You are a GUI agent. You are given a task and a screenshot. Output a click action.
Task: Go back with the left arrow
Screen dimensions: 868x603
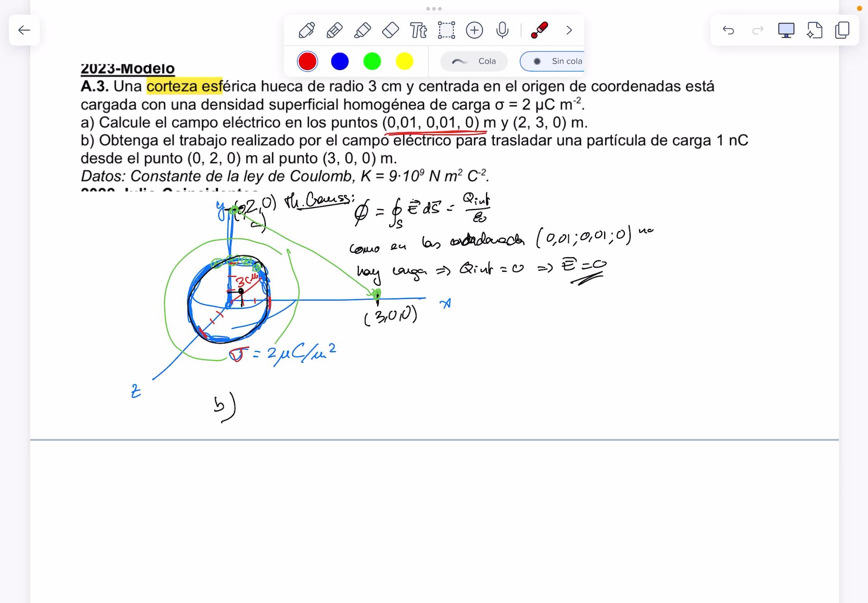(x=24, y=30)
